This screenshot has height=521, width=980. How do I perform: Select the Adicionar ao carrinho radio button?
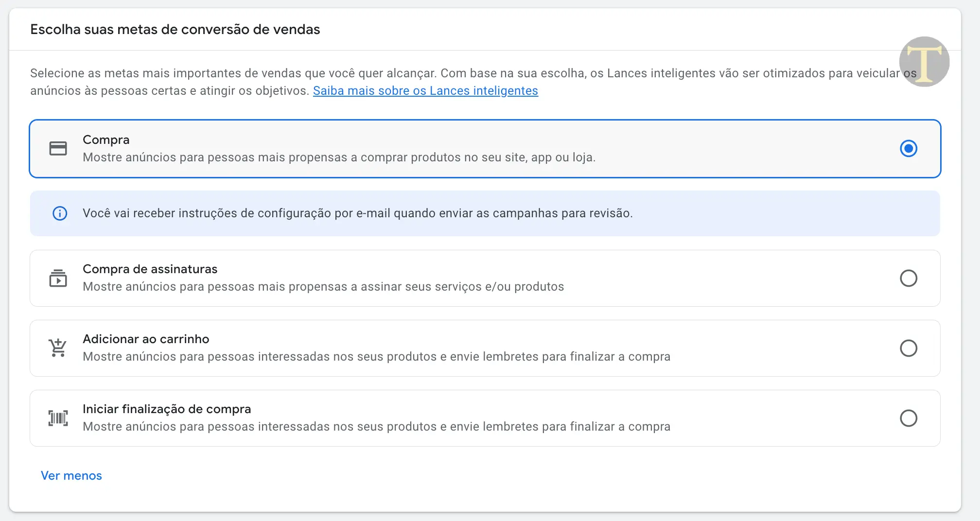point(908,348)
